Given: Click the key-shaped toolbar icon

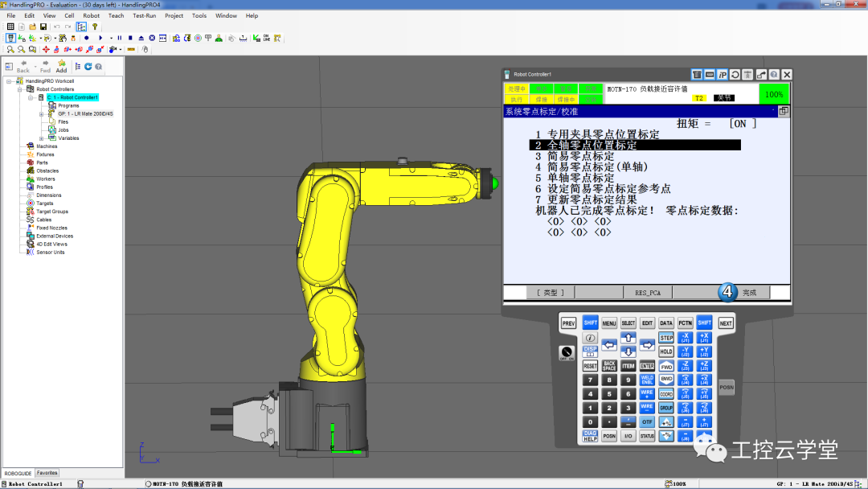Looking at the screenshot, I should point(95,27).
